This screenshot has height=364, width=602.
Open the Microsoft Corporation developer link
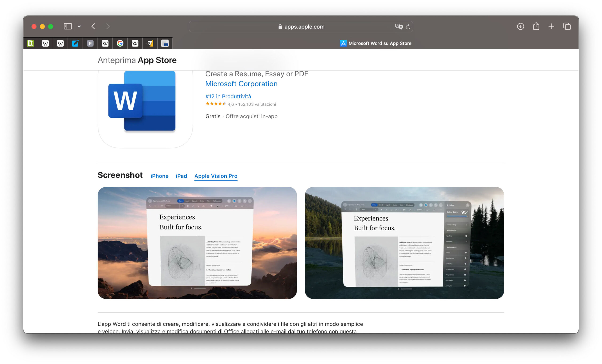pyautogui.click(x=241, y=84)
